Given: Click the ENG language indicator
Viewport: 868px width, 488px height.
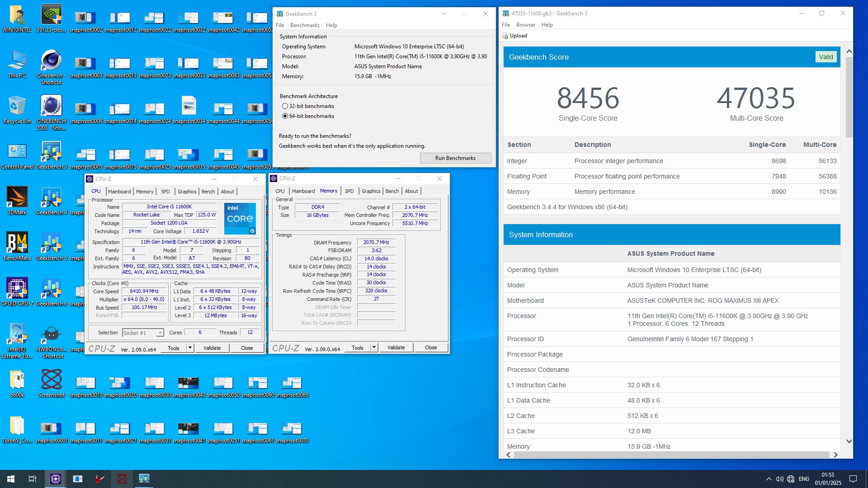Looking at the screenshot, I should click(804, 479).
